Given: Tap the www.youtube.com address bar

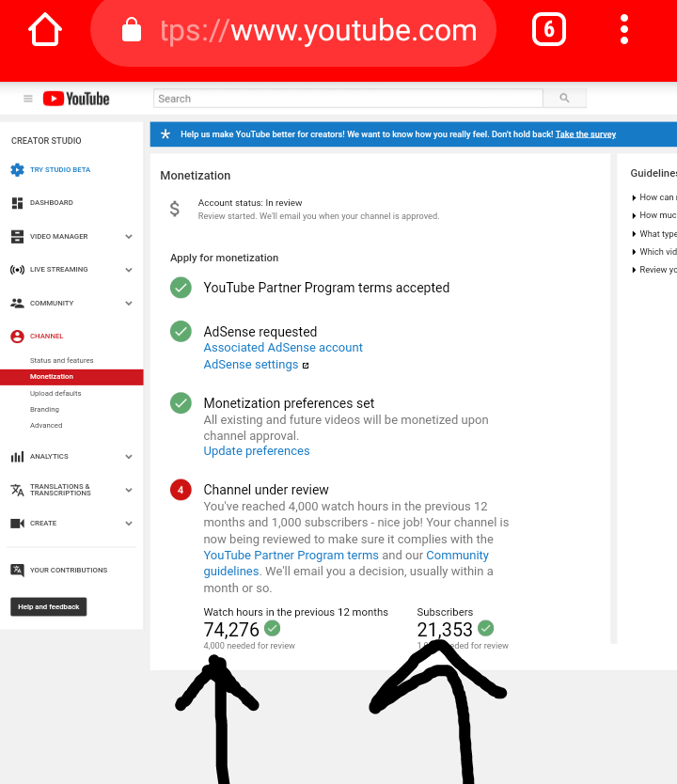Looking at the screenshot, I should pyautogui.click(x=293, y=31).
